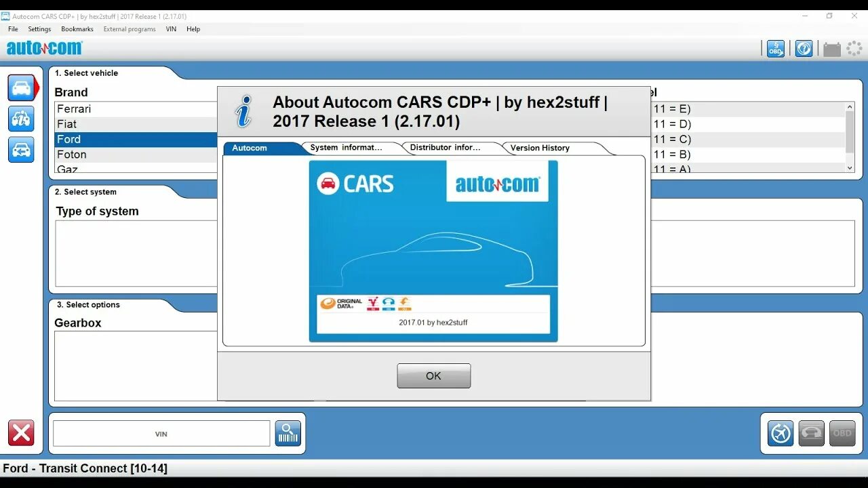Click year list scrollbar down arrow
The image size is (868, 488).
(850, 167)
